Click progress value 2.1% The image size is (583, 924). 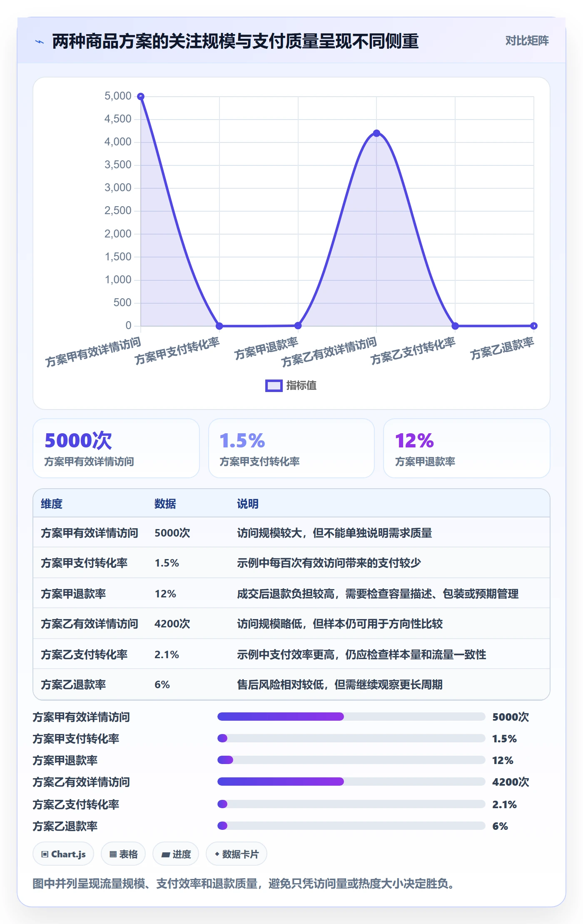(x=504, y=804)
